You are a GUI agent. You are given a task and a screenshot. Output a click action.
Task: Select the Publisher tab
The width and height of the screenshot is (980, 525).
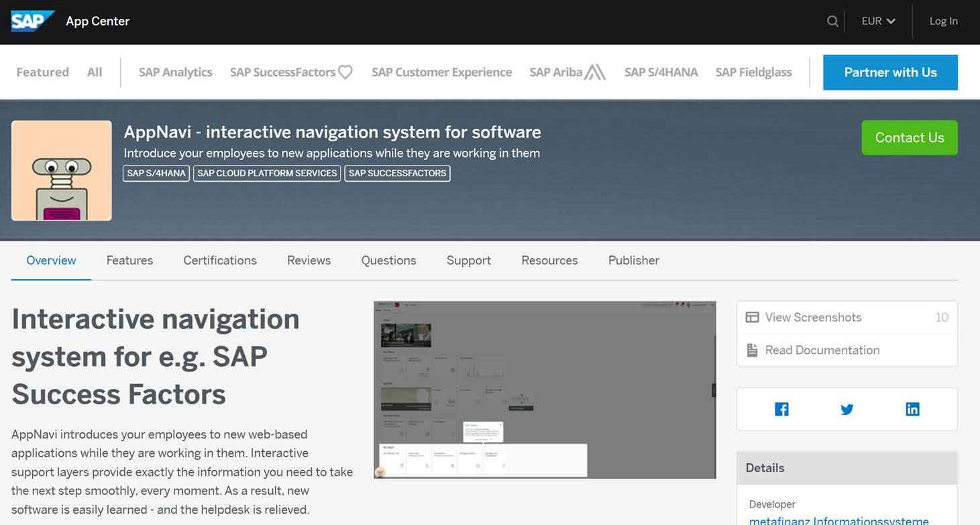coord(634,260)
